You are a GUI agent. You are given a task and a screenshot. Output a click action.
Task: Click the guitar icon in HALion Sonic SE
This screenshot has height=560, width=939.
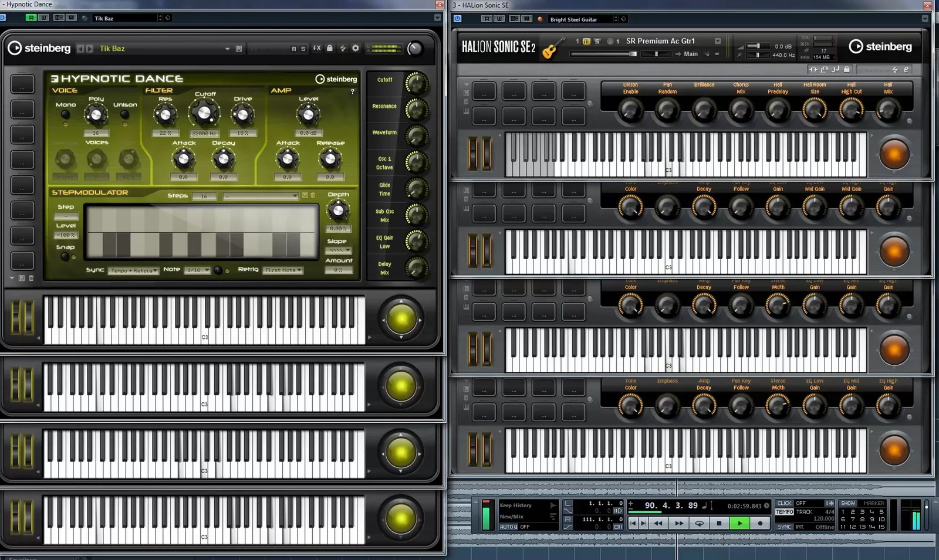553,48
